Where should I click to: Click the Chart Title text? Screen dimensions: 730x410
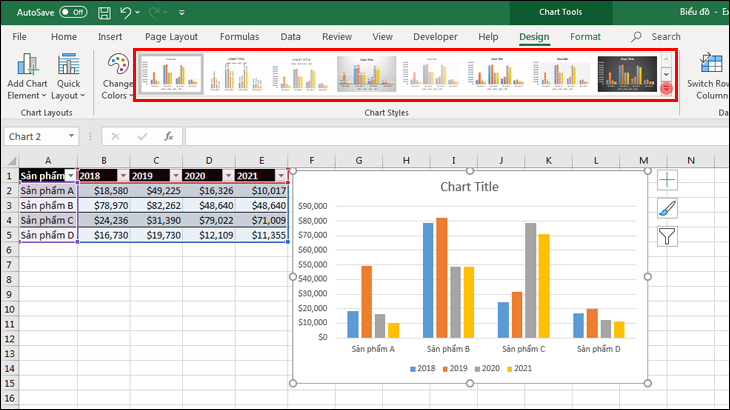point(469,187)
